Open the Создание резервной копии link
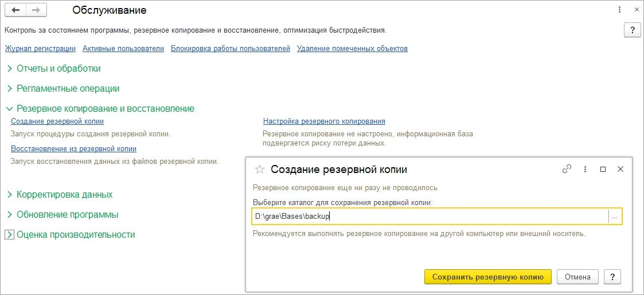The height and width of the screenshot is (295, 644). 57,121
